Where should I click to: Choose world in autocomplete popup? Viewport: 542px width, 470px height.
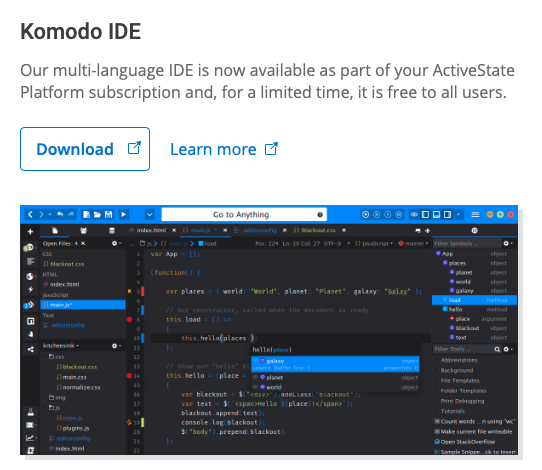click(335, 387)
